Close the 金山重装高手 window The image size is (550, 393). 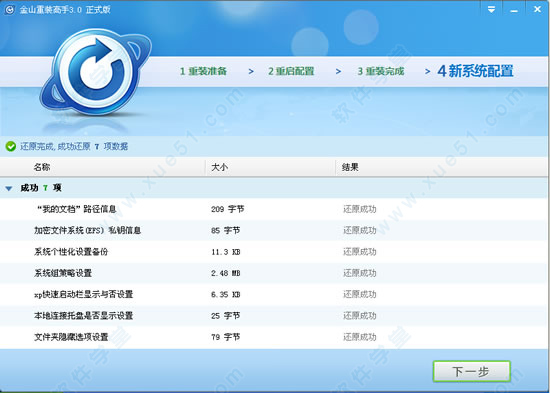(537, 9)
